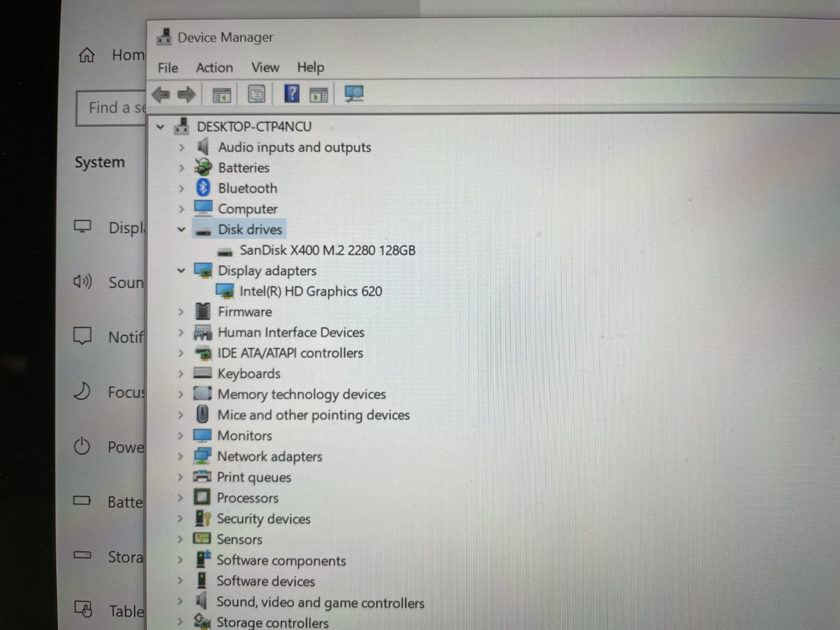Click the Intel HD Graphics 620 icon
Image resolution: width=840 pixels, height=630 pixels.
225,291
